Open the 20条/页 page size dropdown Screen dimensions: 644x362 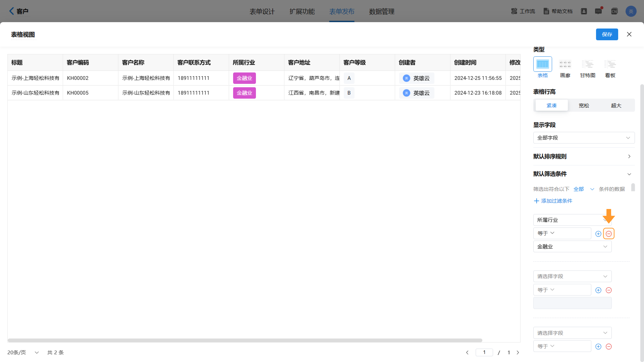(x=23, y=352)
